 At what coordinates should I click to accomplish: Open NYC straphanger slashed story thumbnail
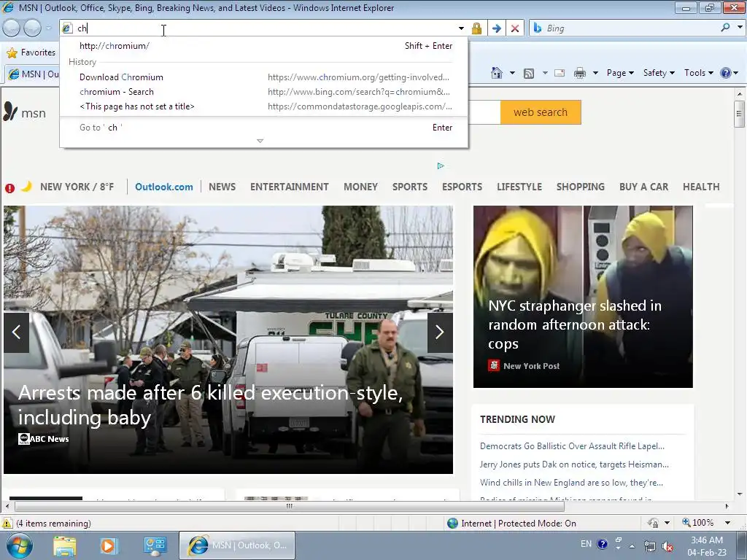(x=583, y=296)
